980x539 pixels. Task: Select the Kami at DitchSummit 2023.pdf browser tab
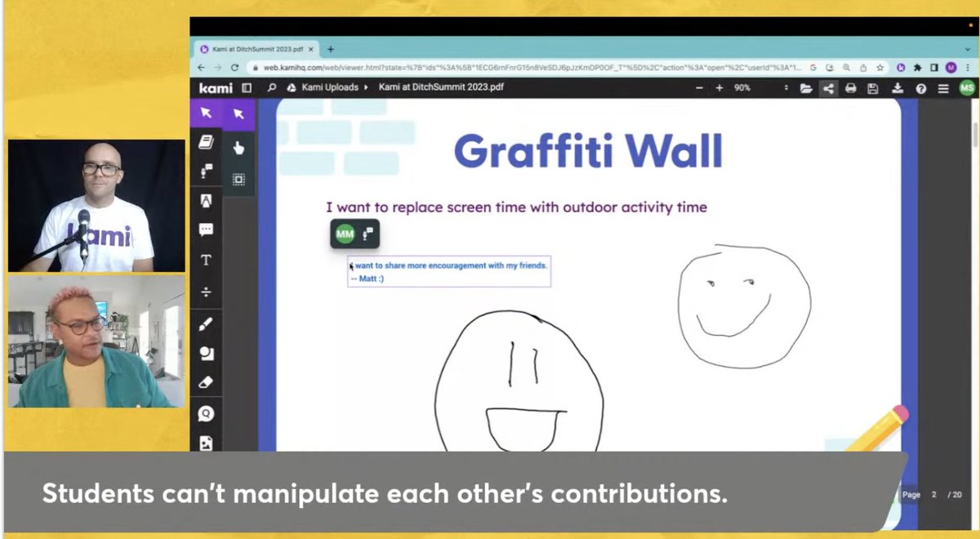(255, 49)
